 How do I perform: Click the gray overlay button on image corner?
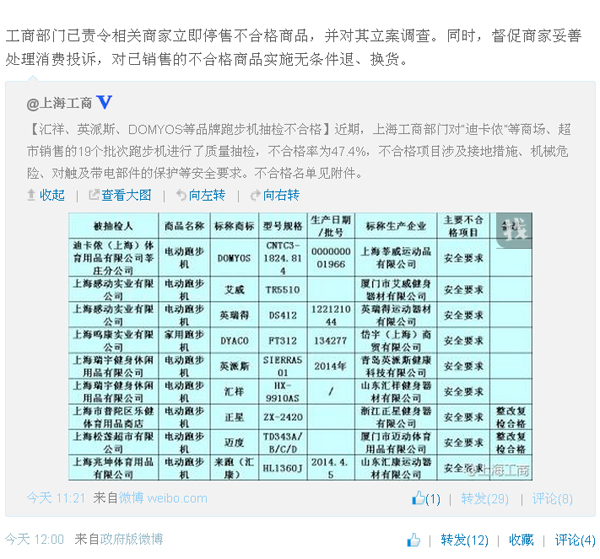click(x=514, y=230)
